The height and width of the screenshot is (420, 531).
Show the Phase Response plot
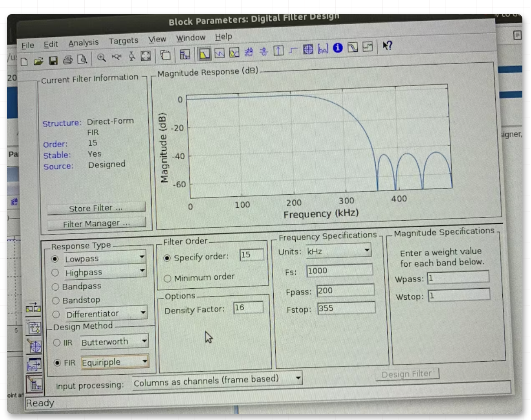pos(219,53)
